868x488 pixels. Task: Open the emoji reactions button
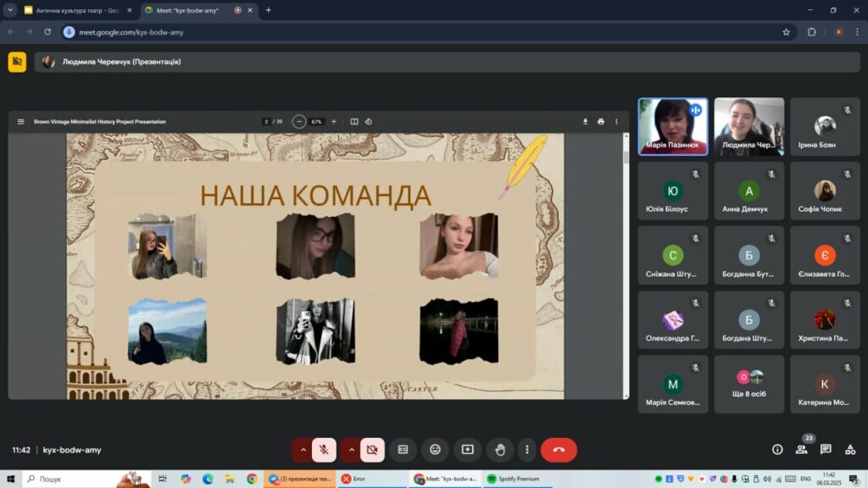coord(435,450)
